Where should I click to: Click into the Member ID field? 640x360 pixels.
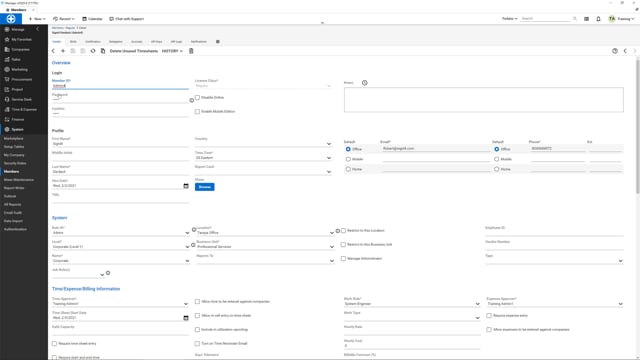(120, 86)
